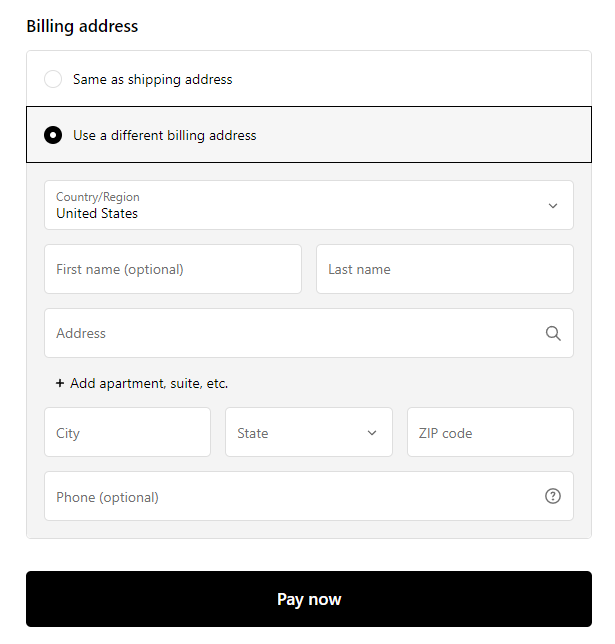Viewport: 615px width, 644px height.
Task: Click the ZIP code input field
Action: [x=489, y=433]
